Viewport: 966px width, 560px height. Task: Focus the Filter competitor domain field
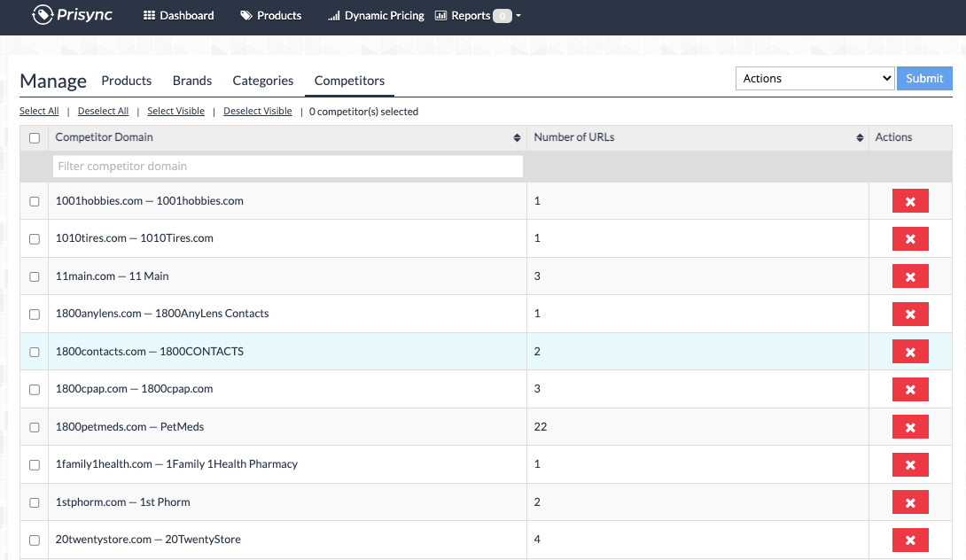288,167
